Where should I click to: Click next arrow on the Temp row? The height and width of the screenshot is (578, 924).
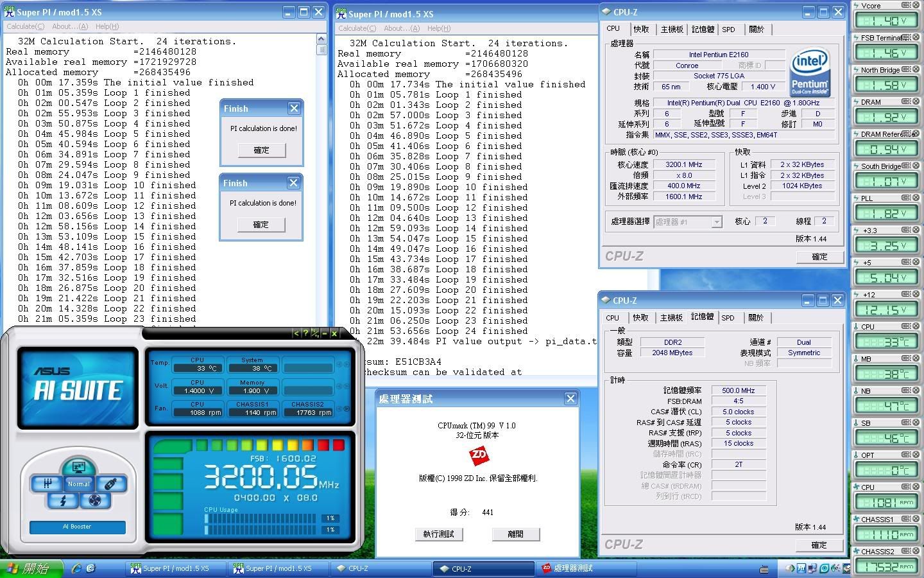pos(346,364)
